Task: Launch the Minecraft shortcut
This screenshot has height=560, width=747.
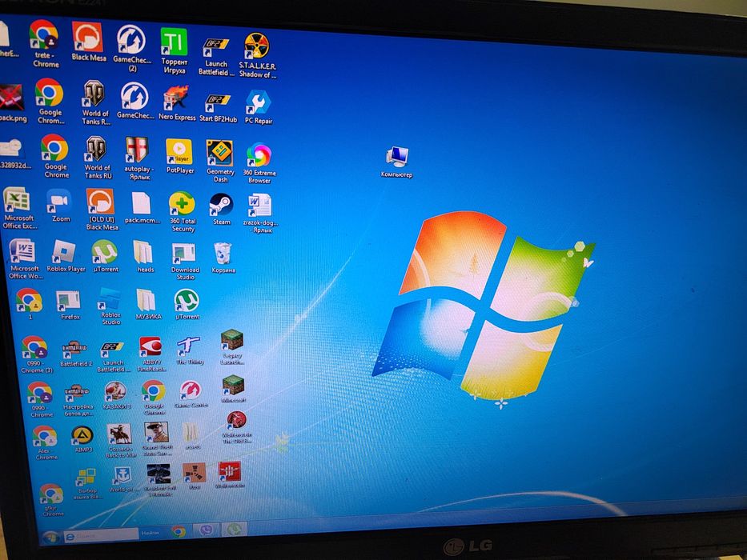Action: click(x=234, y=389)
